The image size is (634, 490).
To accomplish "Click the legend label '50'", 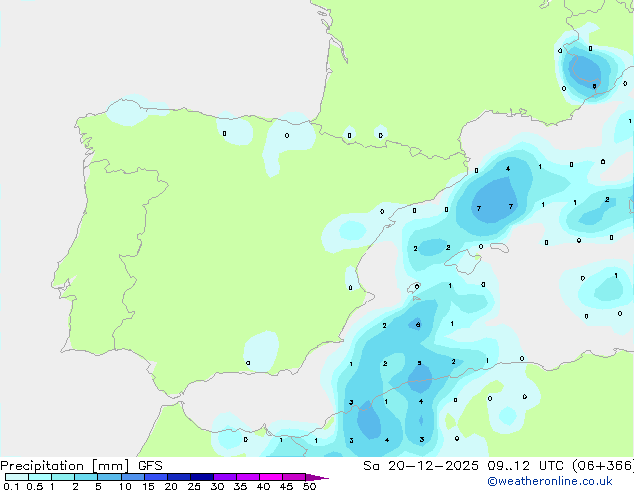I will pyautogui.click(x=309, y=486).
